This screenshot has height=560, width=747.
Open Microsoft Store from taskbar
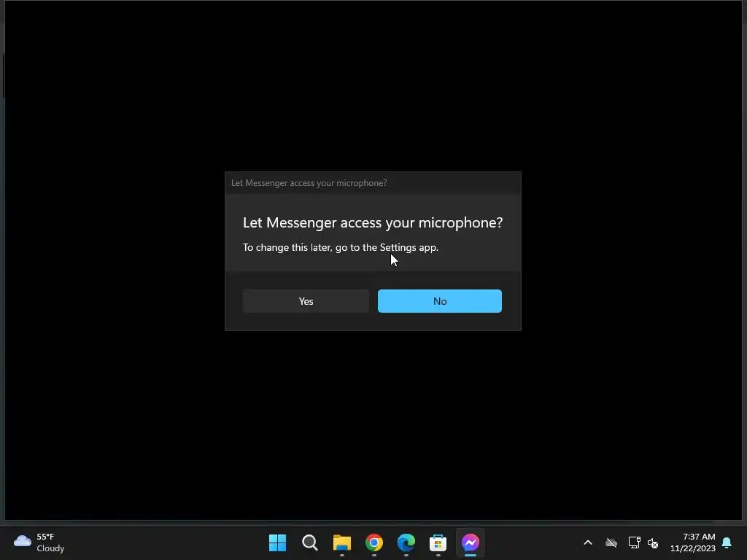coord(438,542)
